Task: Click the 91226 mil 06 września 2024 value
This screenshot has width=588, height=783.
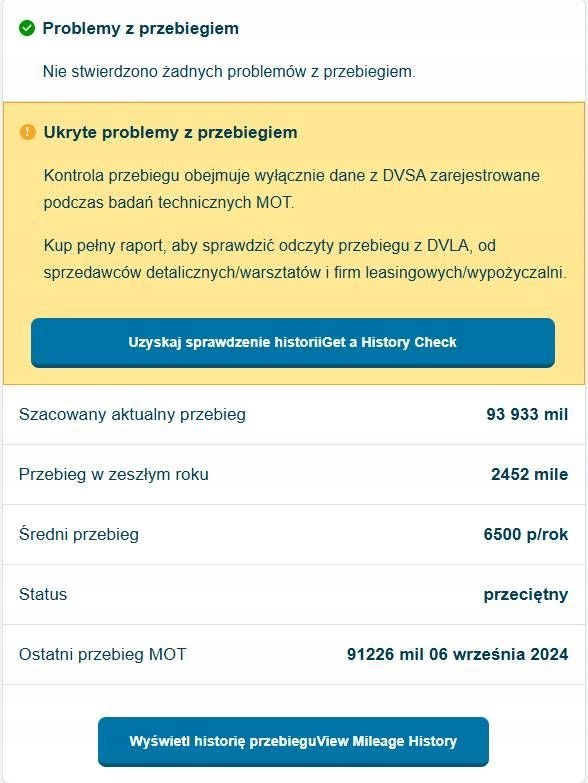Action: coord(458,654)
